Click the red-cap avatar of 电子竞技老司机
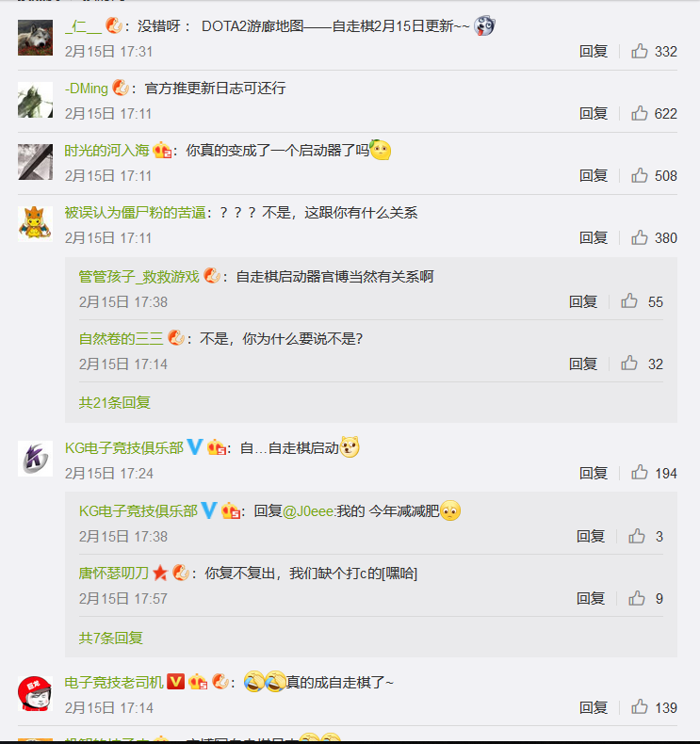Screen dimensions: 700x744 click(x=35, y=693)
